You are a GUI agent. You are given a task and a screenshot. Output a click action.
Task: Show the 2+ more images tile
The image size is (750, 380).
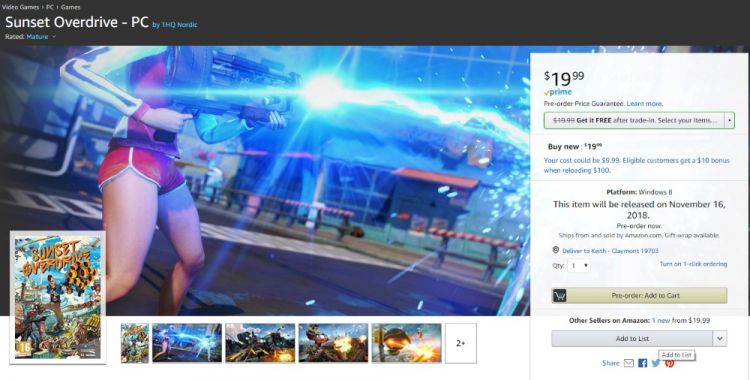click(461, 343)
